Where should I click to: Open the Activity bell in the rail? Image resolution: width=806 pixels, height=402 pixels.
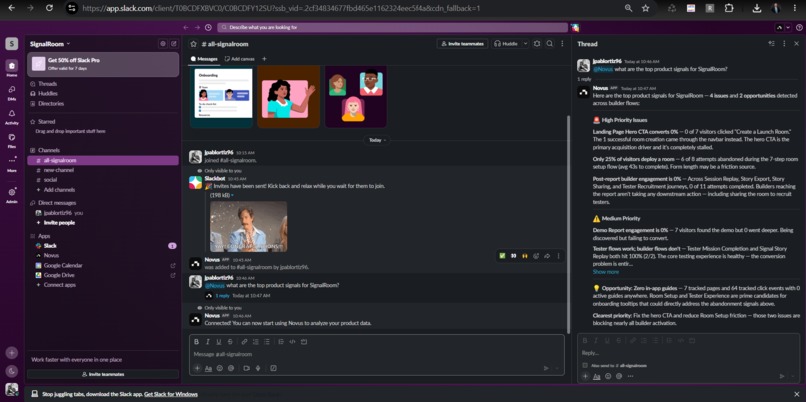(11, 116)
